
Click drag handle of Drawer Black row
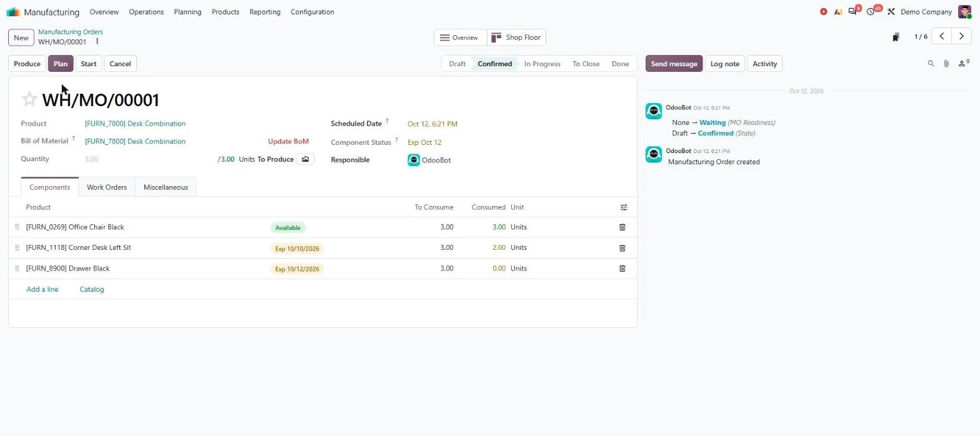(x=17, y=269)
